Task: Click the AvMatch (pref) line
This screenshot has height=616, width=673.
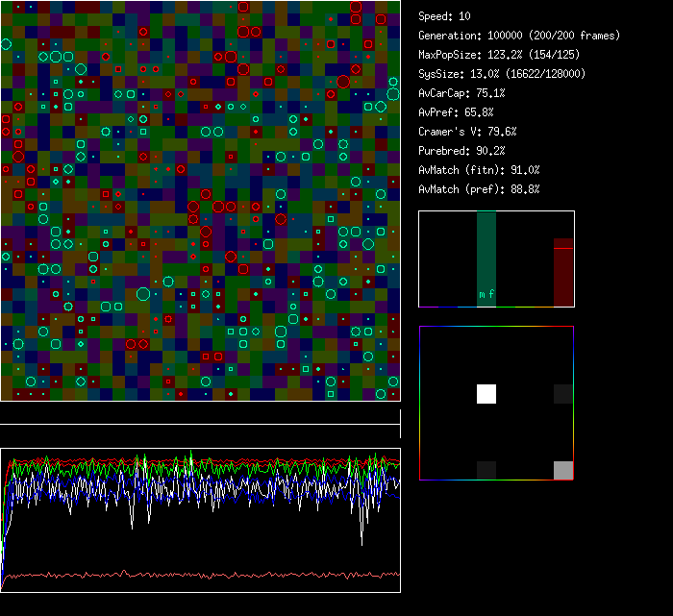Action: click(x=479, y=189)
